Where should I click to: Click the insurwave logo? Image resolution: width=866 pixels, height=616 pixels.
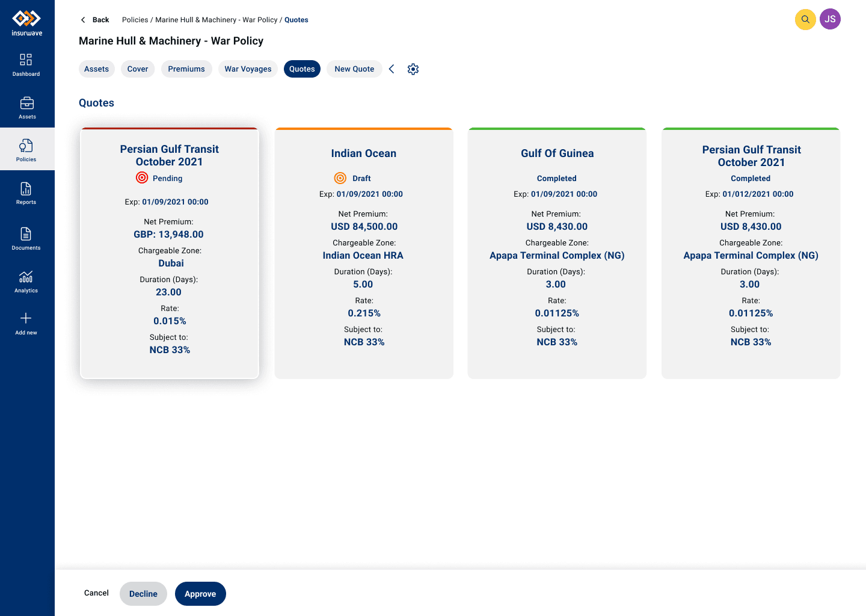27,23
